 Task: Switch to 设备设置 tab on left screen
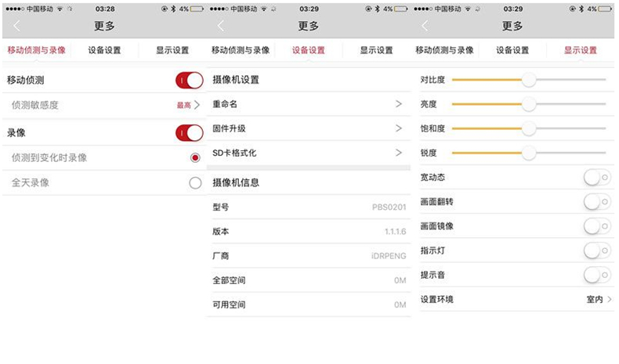[104, 51]
